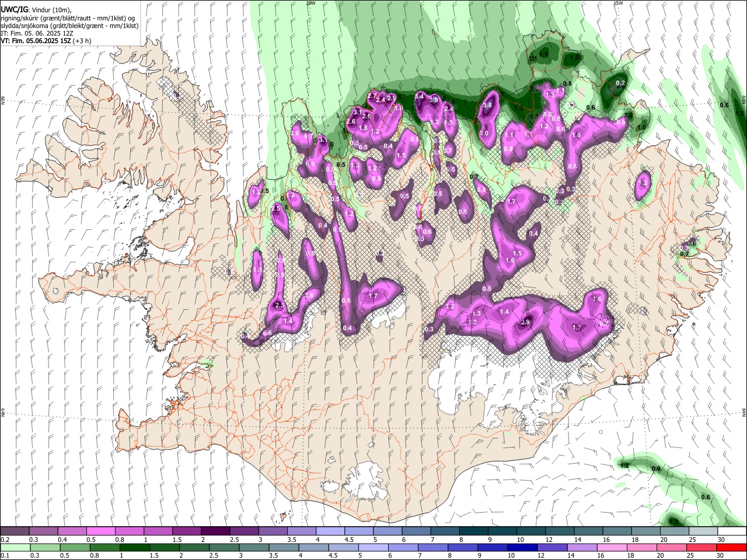Pick the red 25 swatch in rain scale
This screenshot has height=560, width=747.
(x=701, y=547)
